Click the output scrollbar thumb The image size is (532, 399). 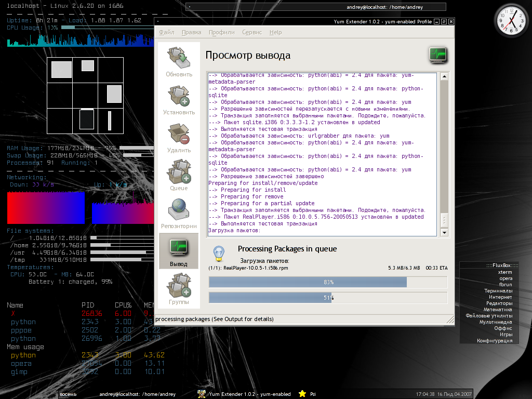click(x=444, y=220)
